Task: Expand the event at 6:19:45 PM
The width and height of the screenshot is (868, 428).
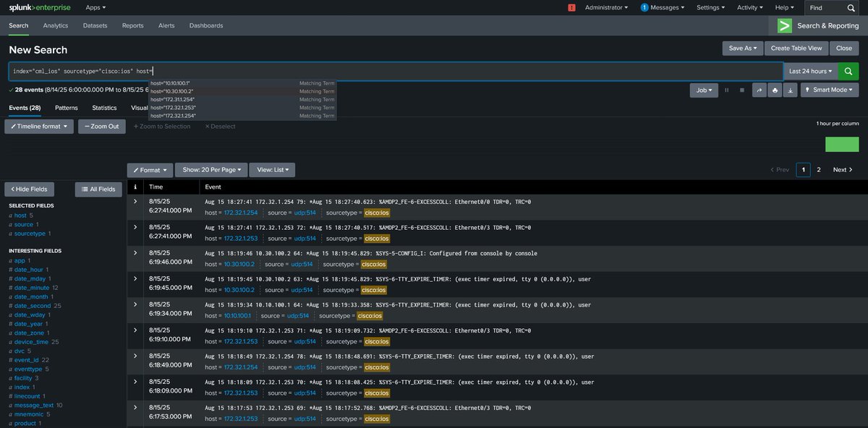Action: pyautogui.click(x=135, y=278)
